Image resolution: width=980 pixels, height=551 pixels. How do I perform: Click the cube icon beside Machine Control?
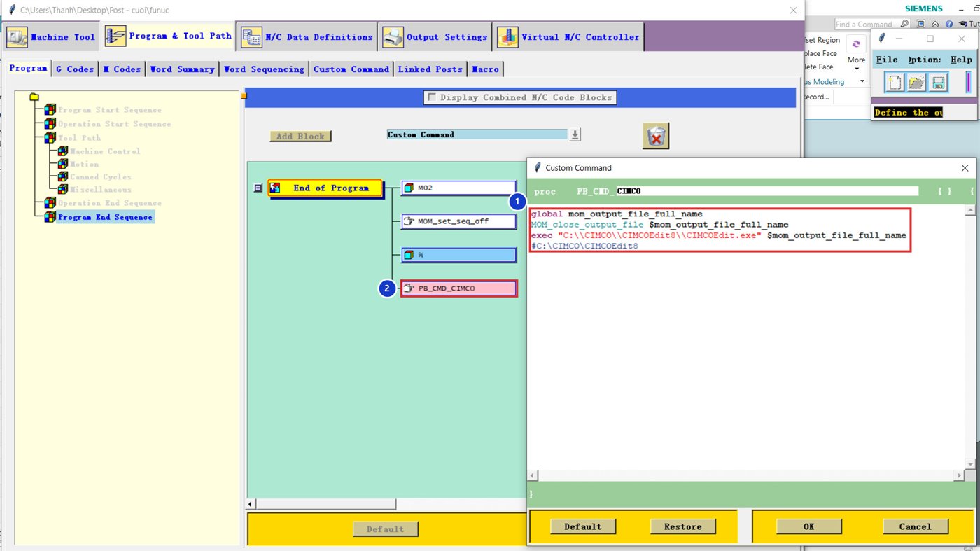63,151
